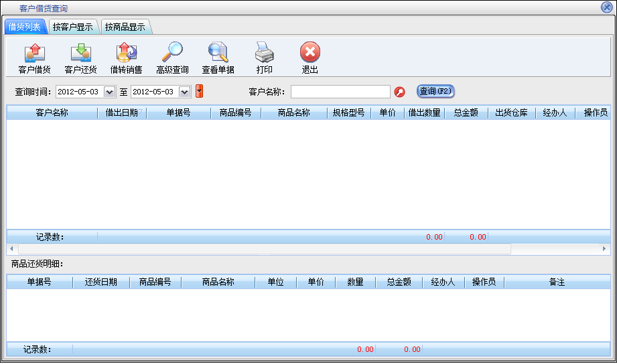The height and width of the screenshot is (364, 617).
Task: Select the 借转销售 toolbar icon
Action: tap(126, 53)
